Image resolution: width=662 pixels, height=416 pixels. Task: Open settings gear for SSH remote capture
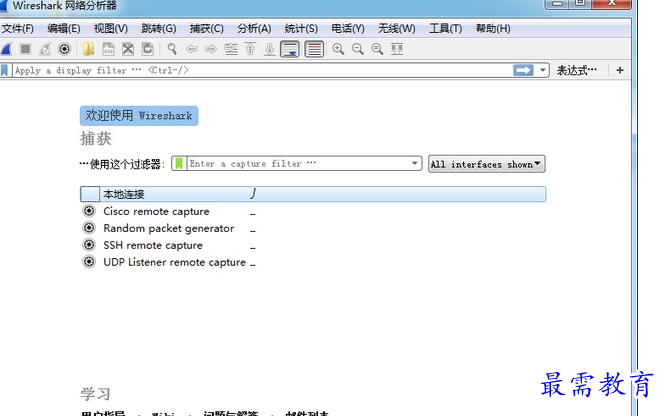(x=89, y=245)
